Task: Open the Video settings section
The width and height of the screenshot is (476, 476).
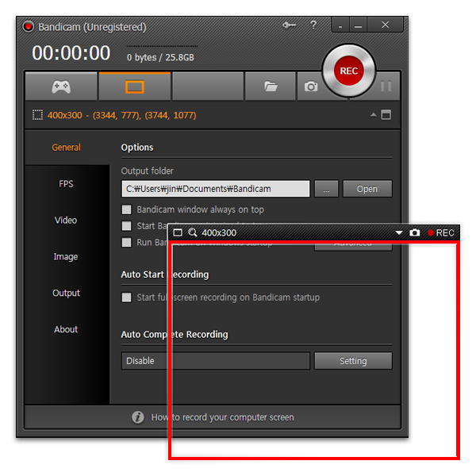Action: pyautogui.click(x=66, y=220)
